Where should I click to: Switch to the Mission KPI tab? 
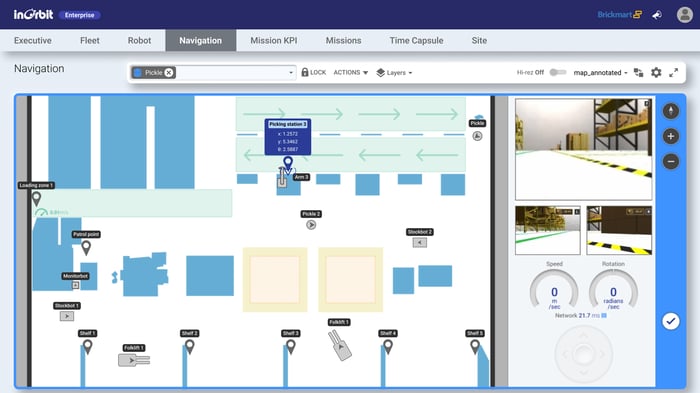pyautogui.click(x=274, y=40)
